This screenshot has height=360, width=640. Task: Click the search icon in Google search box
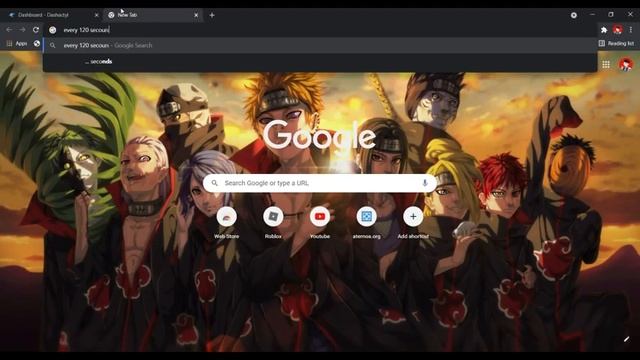tap(214, 183)
